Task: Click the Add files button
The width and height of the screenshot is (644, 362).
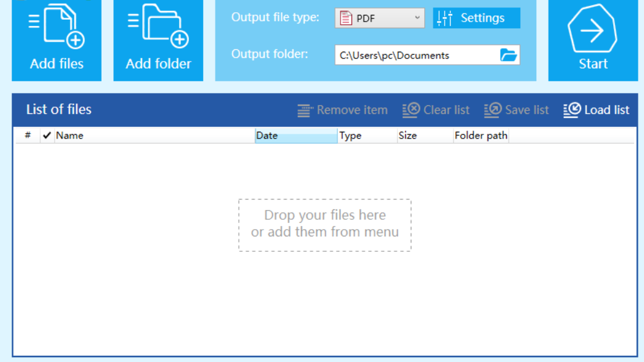Action: point(57,40)
